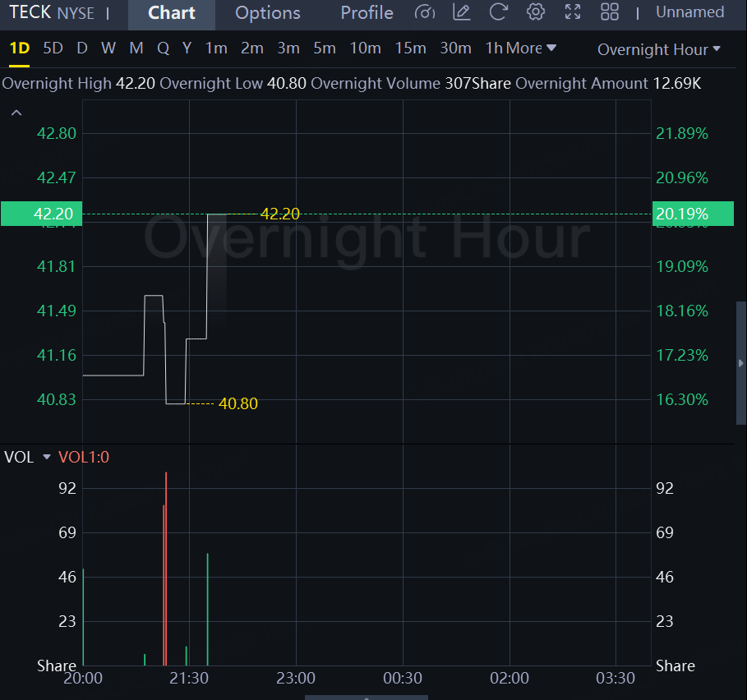Click the 21.89% percentage axis label
The image size is (747, 700).
coord(682,133)
